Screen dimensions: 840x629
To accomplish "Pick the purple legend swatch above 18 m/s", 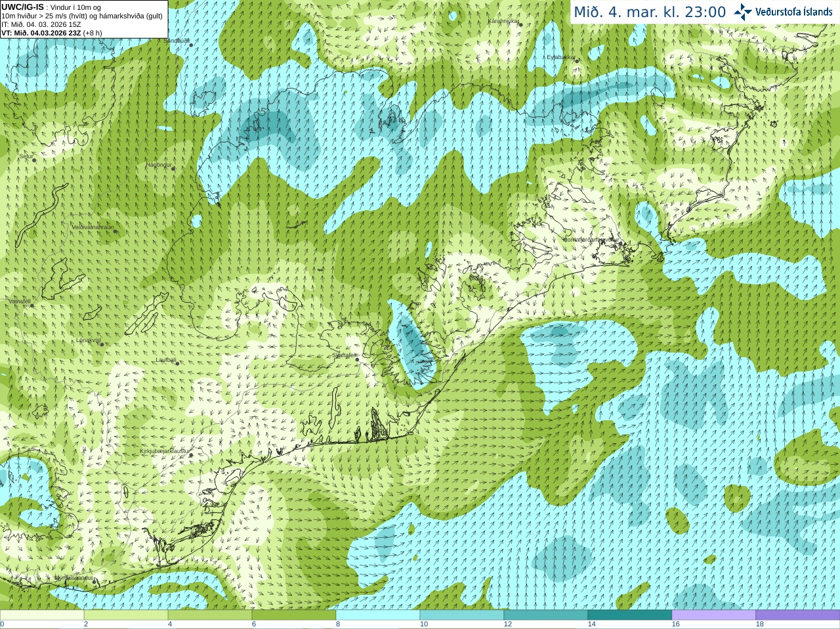I will tap(798, 615).
